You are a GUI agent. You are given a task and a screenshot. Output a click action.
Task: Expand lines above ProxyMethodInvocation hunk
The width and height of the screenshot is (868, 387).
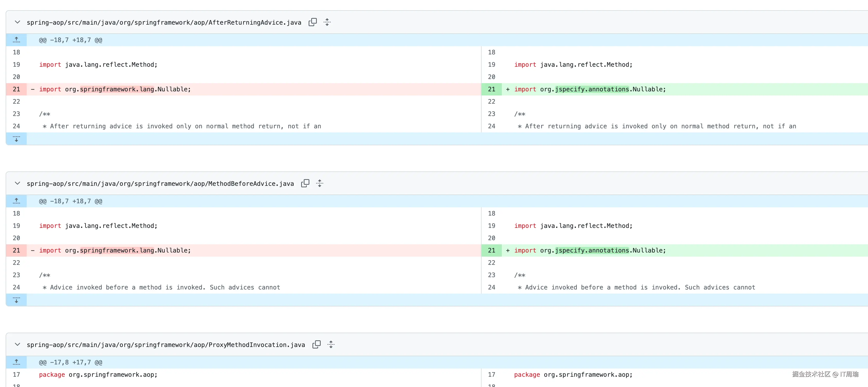coord(16,362)
